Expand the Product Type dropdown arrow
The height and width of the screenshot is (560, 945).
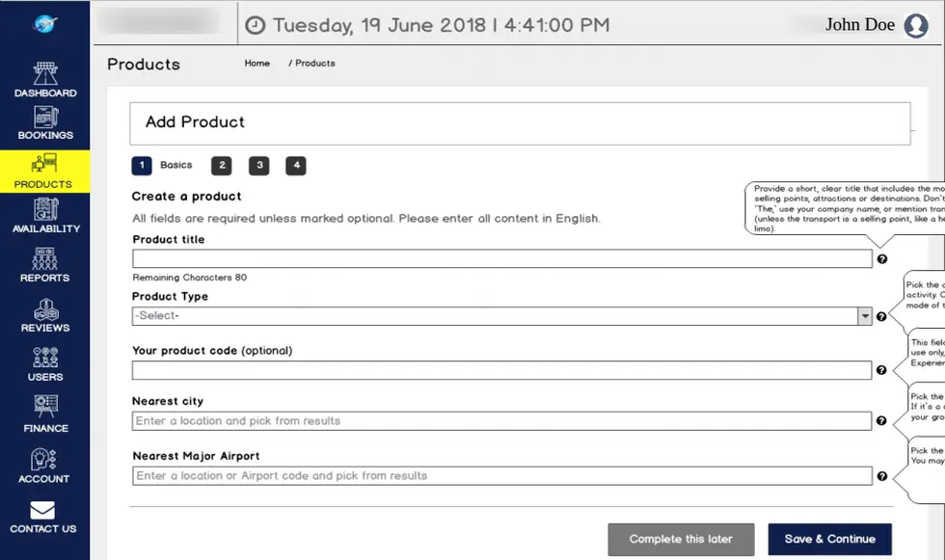pos(865,316)
